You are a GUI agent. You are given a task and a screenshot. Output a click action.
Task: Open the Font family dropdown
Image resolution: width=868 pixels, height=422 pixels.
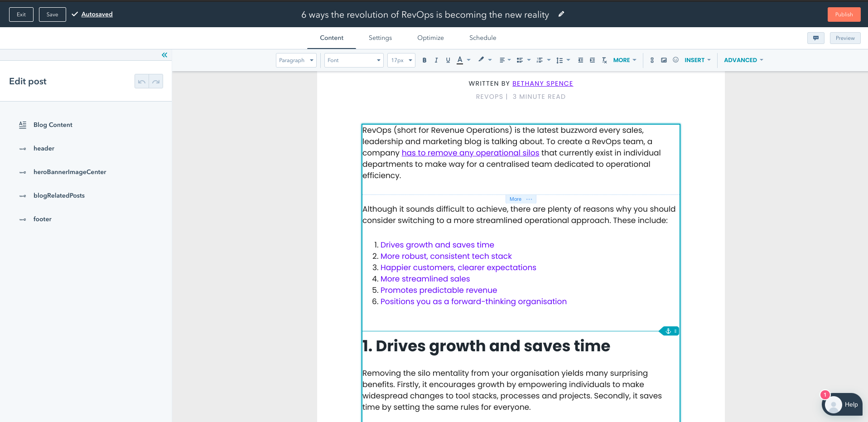coord(354,60)
